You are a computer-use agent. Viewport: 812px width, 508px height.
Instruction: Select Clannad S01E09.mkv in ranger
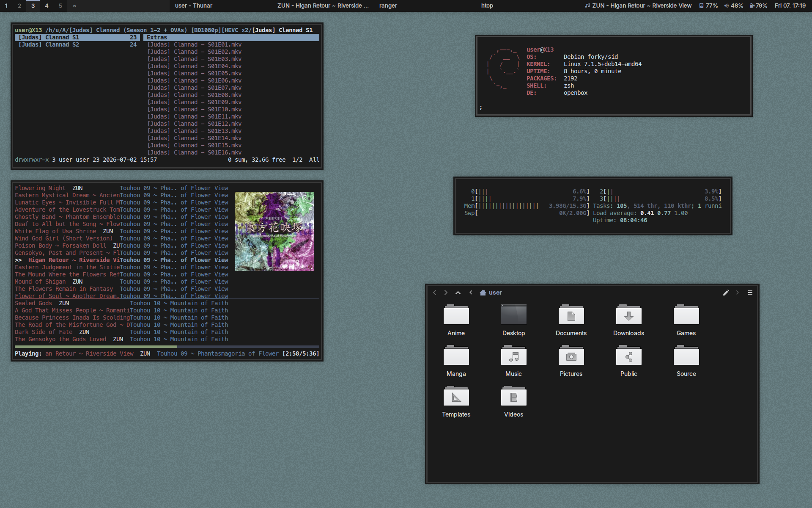(231, 102)
